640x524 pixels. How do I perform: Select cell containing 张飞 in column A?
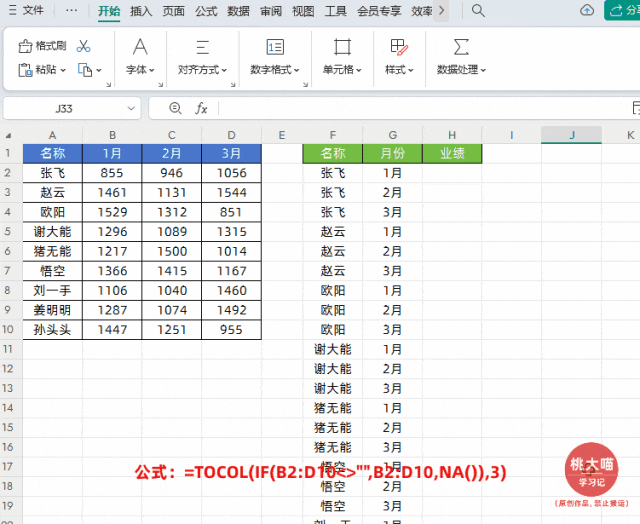pos(53,173)
